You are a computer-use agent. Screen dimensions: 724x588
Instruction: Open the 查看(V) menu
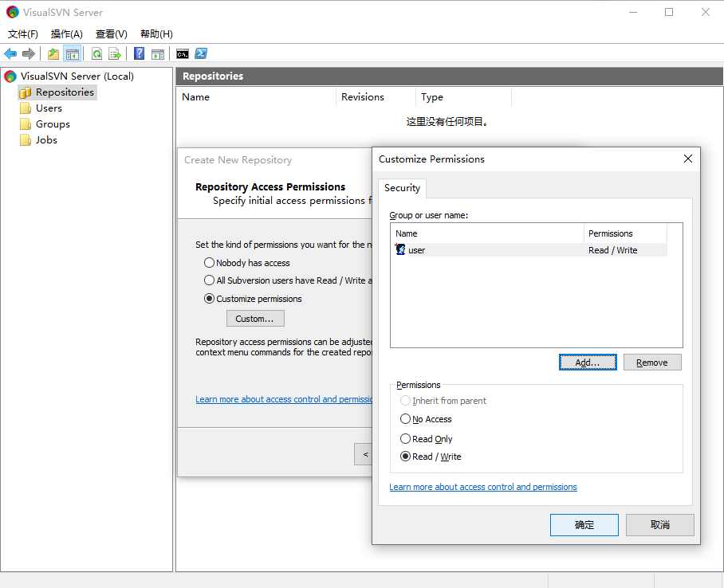pos(112,34)
